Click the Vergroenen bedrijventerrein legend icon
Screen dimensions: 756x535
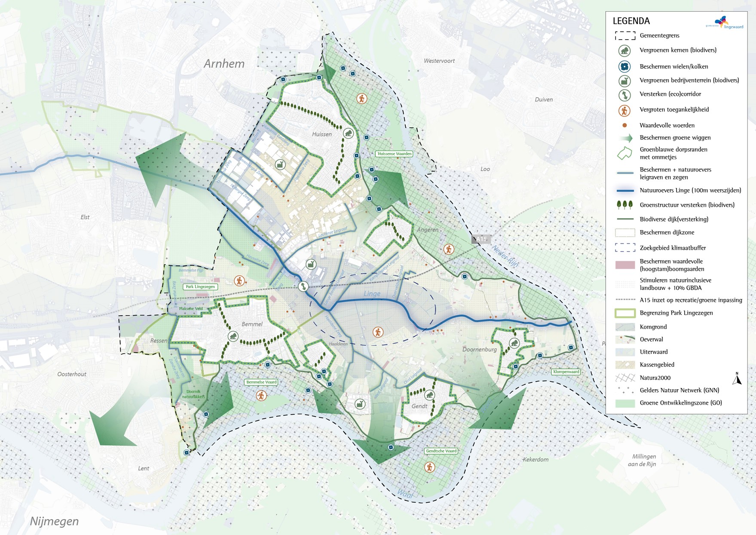(x=624, y=80)
